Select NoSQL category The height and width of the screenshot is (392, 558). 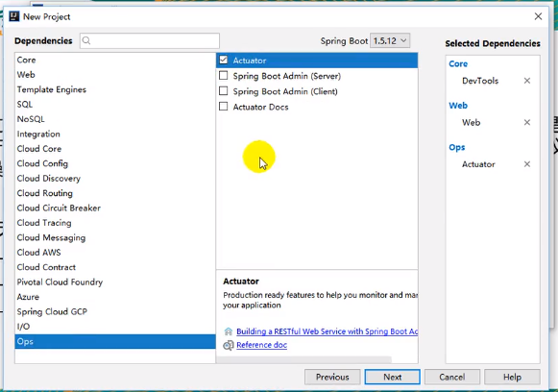115,119
